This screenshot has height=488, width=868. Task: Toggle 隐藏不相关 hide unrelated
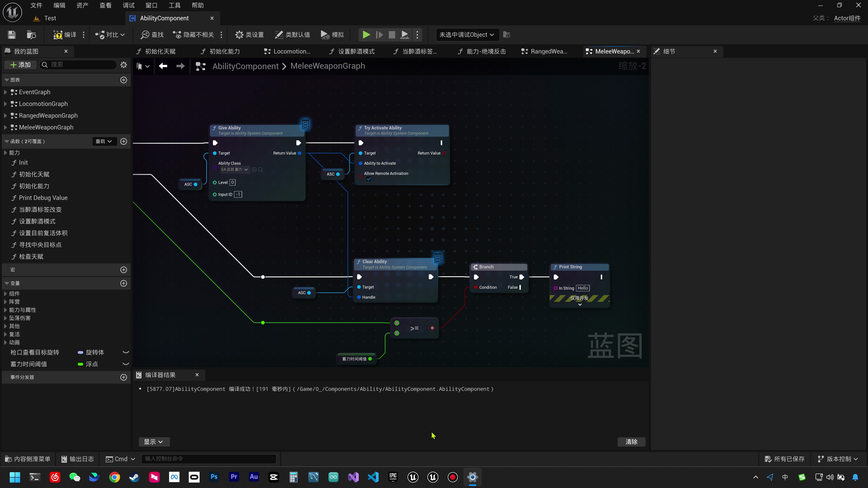[193, 35]
